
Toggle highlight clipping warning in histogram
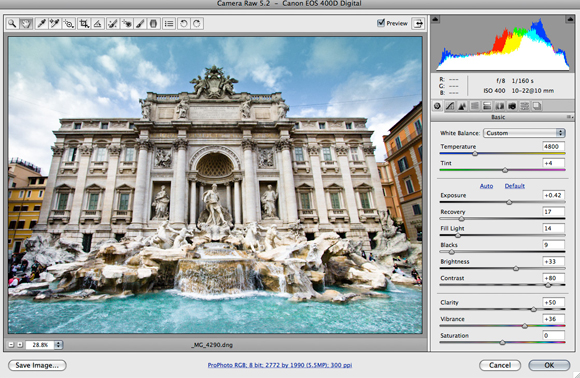coord(569,19)
